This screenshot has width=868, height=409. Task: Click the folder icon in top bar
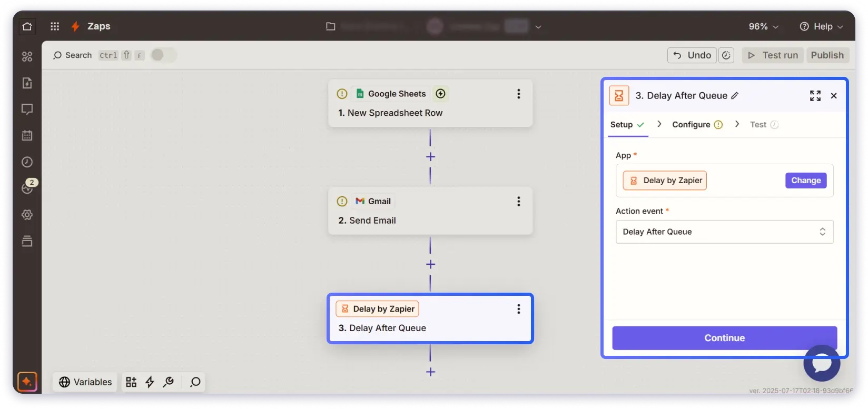331,26
